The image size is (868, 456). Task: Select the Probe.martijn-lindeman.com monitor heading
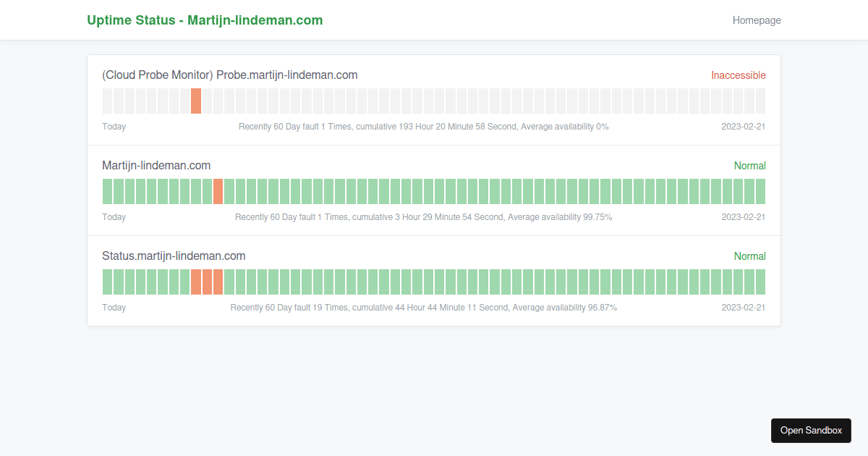pos(230,75)
